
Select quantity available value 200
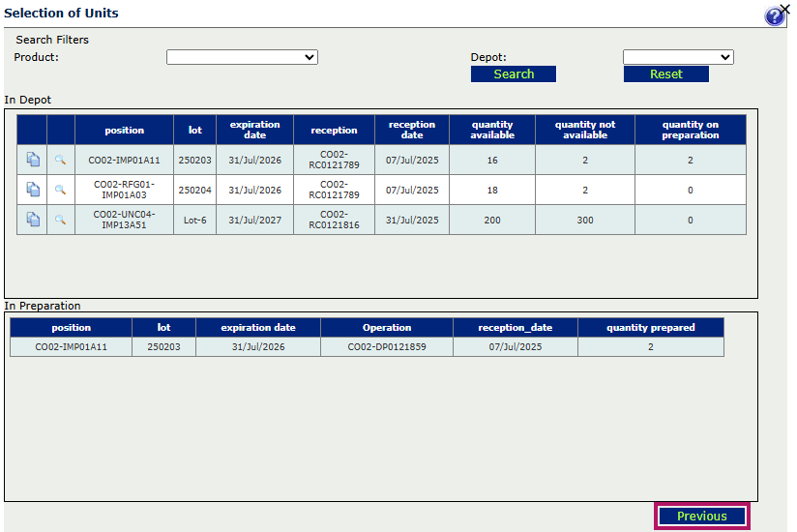[492, 220]
